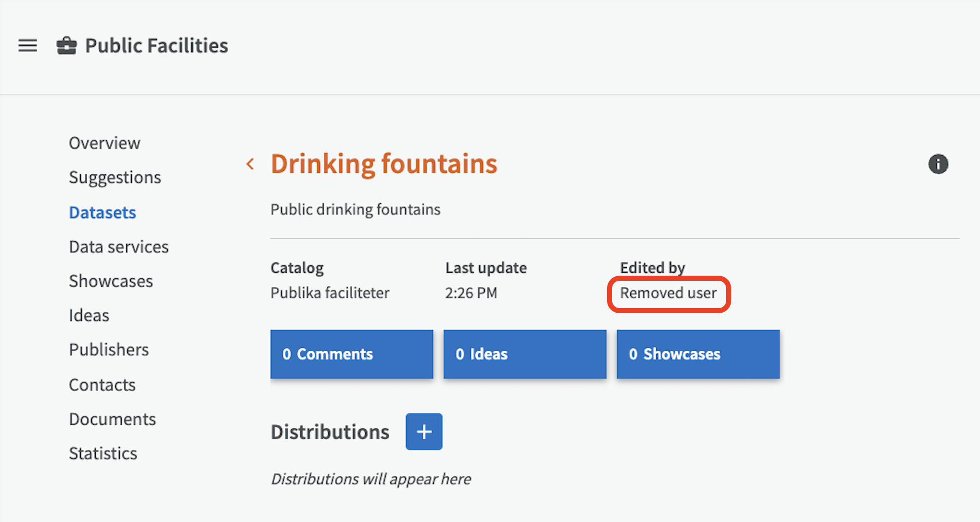Viewport: 980px width, 522px height.
Task: Navigate to Contacts
Action: tap(102, 385)
